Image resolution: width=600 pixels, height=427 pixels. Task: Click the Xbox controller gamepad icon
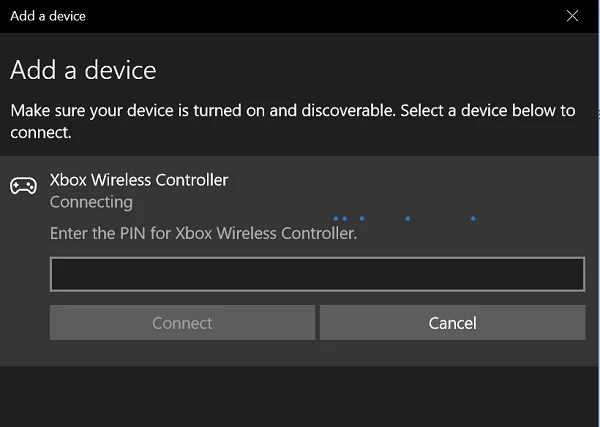[x=23, y=186]
